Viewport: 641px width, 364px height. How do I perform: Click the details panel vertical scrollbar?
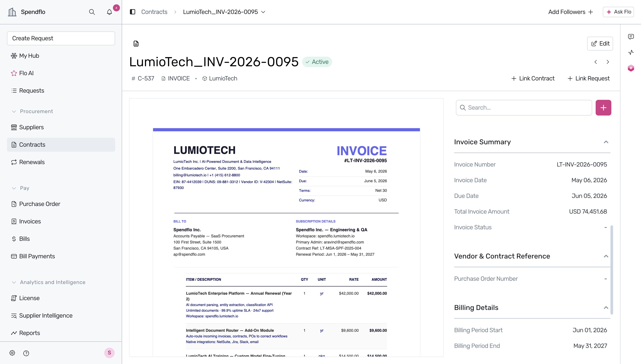click(612, 270)
